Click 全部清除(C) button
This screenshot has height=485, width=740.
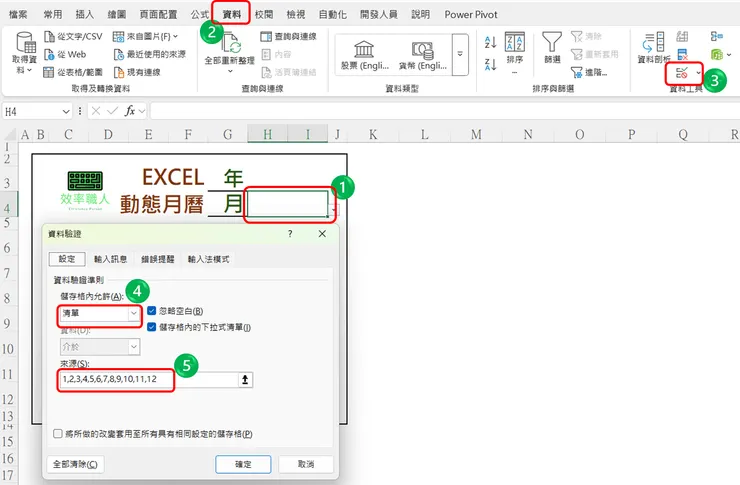(x=76, y=464)
